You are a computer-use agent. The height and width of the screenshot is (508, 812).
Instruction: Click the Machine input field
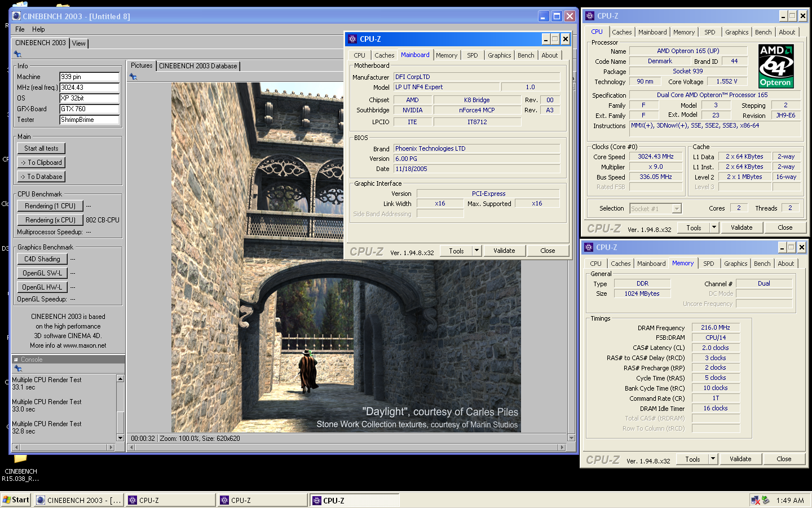click(90, 77)
